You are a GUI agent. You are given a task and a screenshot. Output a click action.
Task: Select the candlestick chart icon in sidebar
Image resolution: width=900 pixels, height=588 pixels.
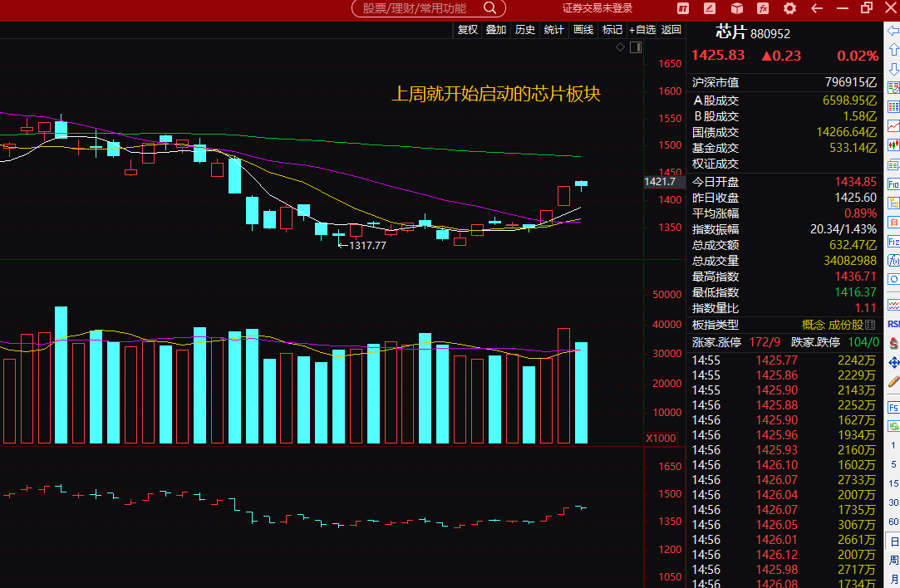pyautogui.click(x=893, y=145)
